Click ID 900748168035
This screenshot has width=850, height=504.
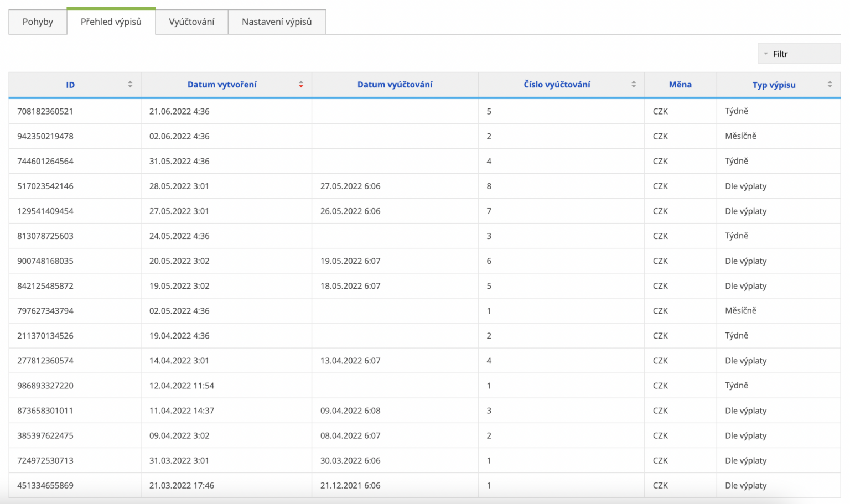(x=45, y=261)
